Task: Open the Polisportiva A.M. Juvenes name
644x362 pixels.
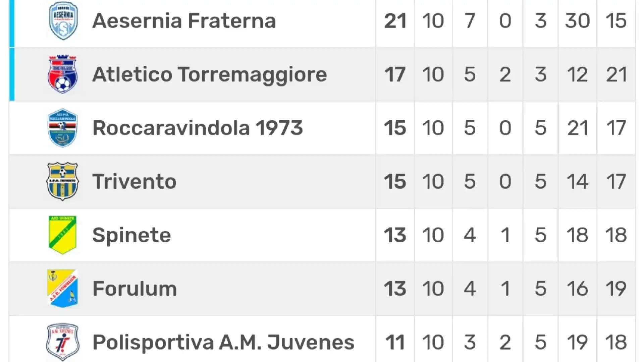Action: pos(223,343)
